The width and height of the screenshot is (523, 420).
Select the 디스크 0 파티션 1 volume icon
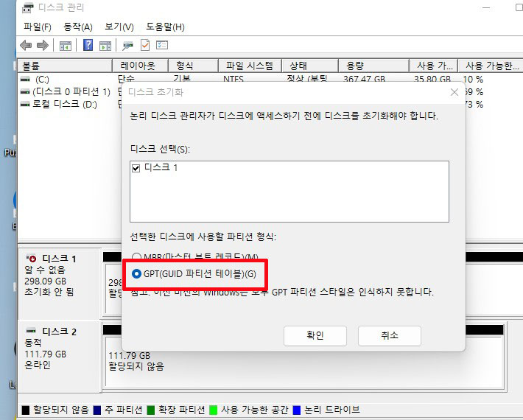(25, 92)
